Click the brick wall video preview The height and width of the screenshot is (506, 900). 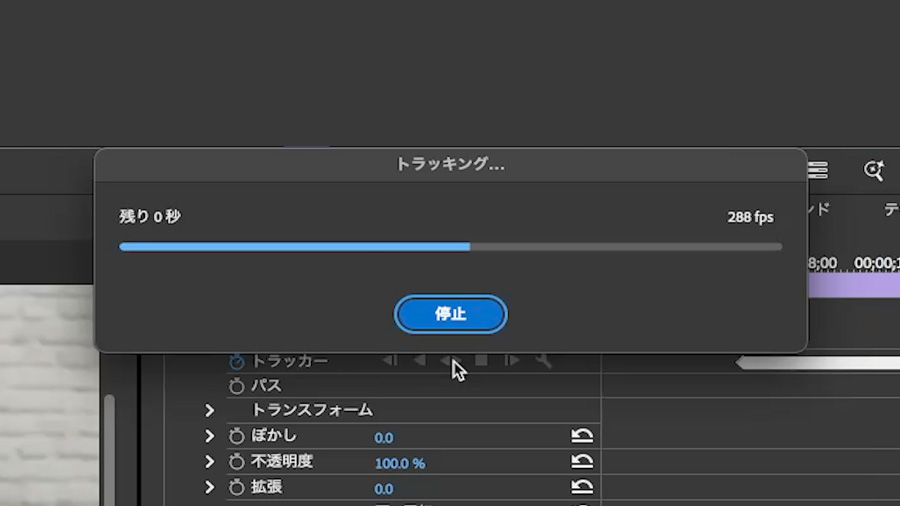pos(49,395)
